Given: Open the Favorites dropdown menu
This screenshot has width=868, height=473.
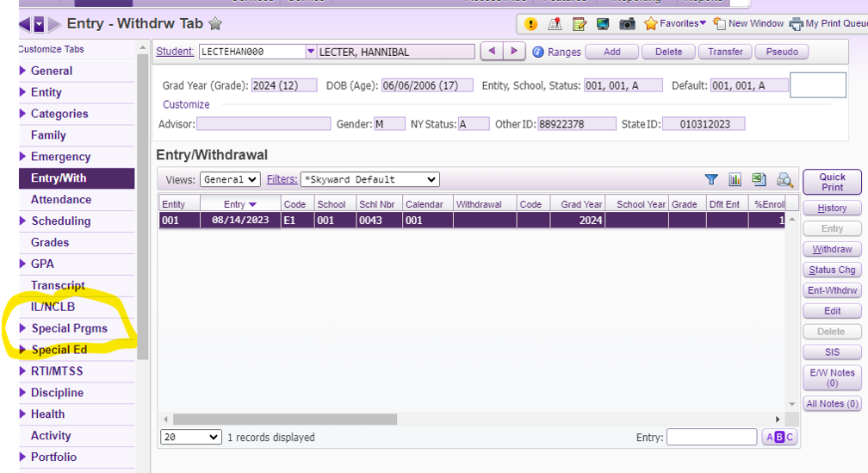Looking at the screenshot, I should tap(676, 24).
